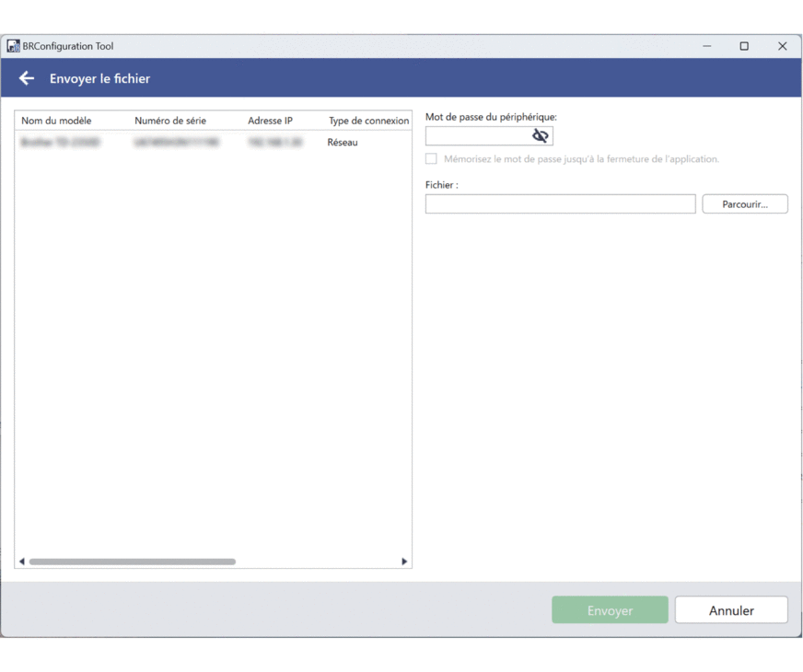Click the device list horizontal scrollbar thumb

coord(133,562)
